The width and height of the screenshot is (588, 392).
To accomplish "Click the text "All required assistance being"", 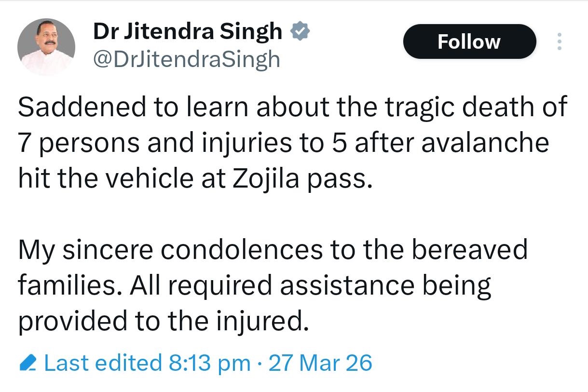I will 310,285.
